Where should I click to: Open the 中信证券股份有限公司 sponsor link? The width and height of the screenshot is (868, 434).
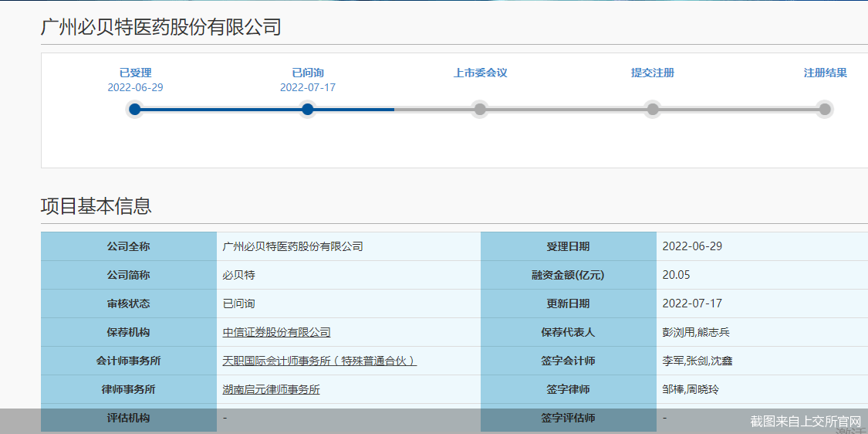[276, 333]
